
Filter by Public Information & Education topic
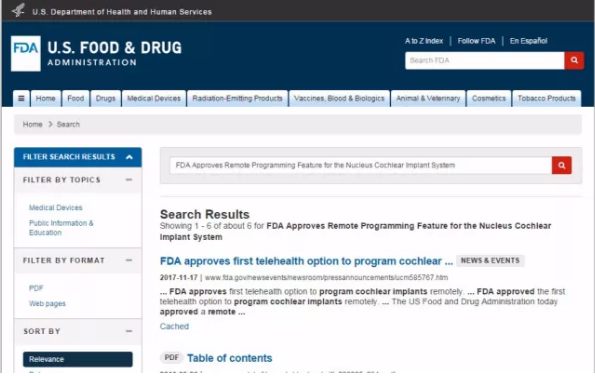(x=61, y=228)
